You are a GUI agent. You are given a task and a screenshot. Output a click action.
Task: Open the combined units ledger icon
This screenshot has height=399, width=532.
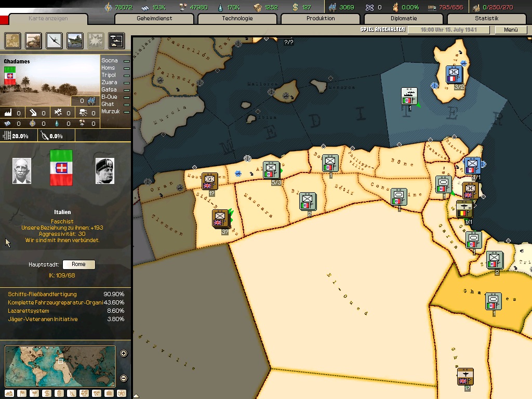click(x=116, y=41)
